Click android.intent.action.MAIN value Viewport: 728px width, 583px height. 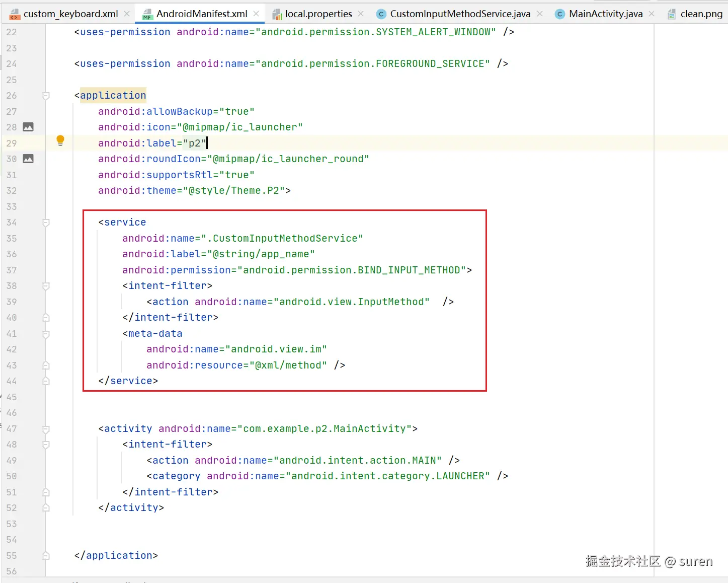tap(358, 460)
